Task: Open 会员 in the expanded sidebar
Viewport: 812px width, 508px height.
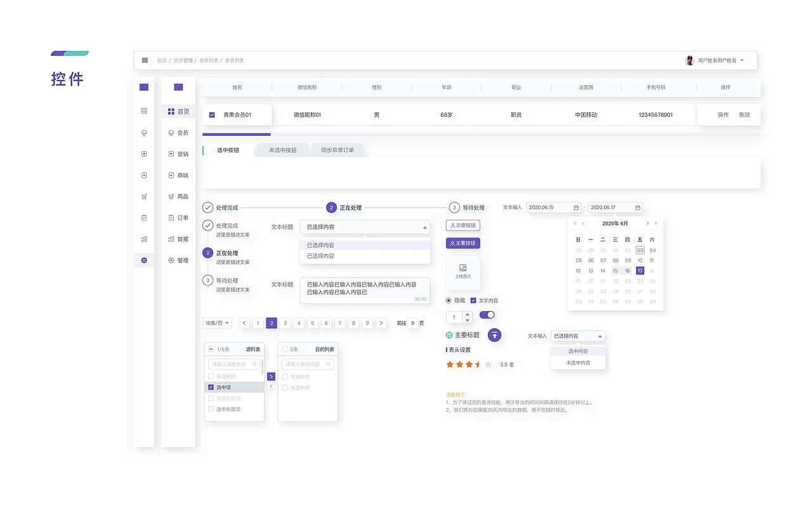Action: pos(178,133)
